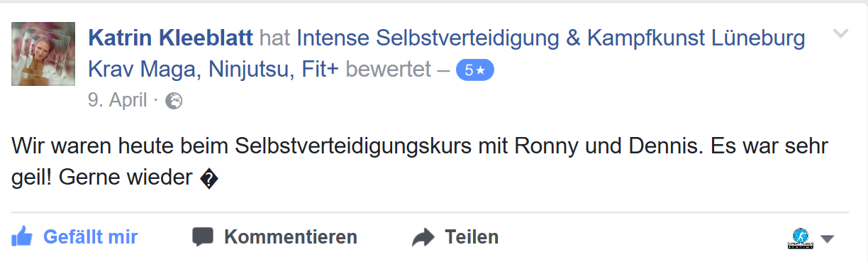868x262 pixels.
Task: Click the globe public-visibility icon after 9. April
Action: click(174, 102)
